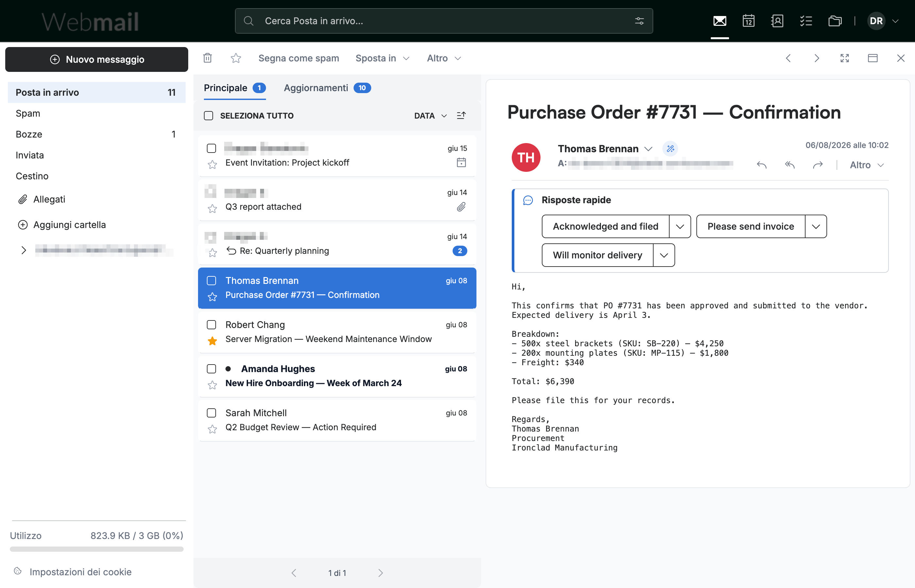
Task: Open the Posta in arrivo folder
Action: pos(97,92)
